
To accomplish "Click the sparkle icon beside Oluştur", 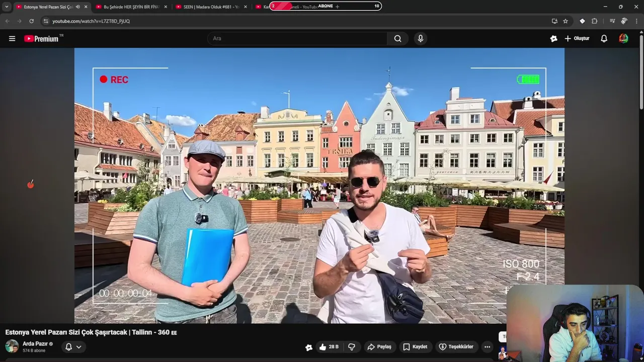I will pos(554,39).
